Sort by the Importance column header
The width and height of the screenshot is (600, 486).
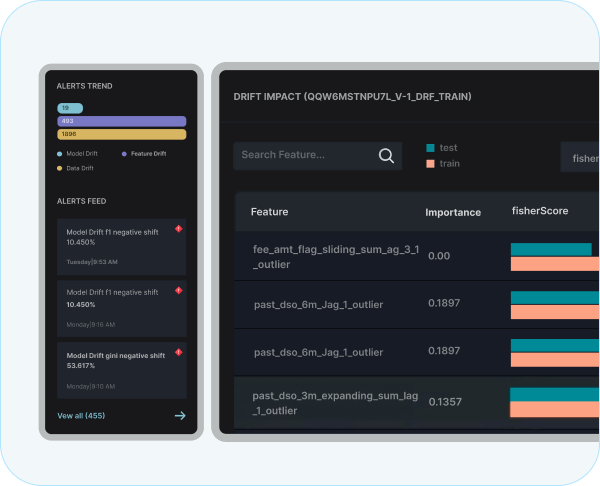453,212
